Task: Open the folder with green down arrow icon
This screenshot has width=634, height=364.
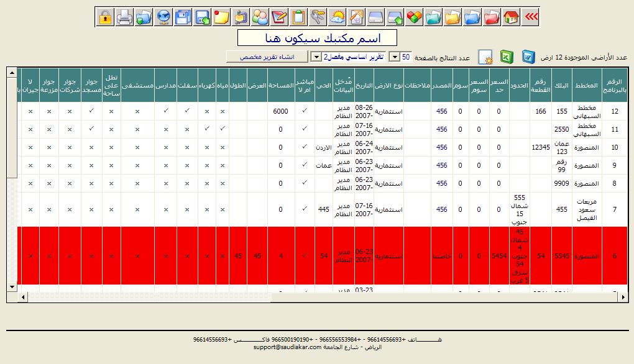Action: (x=144, y=17)
